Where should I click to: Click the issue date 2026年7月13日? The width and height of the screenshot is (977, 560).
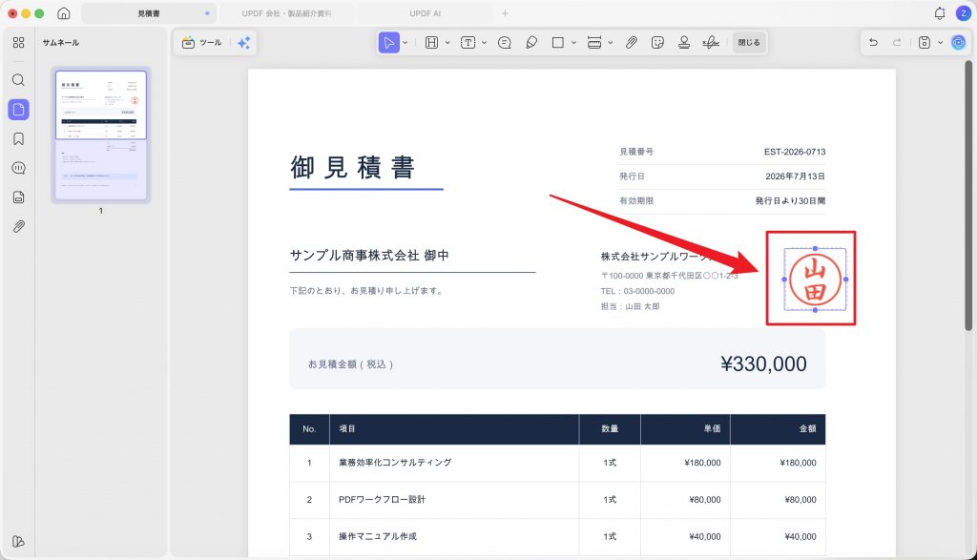[x=795, y=176]
